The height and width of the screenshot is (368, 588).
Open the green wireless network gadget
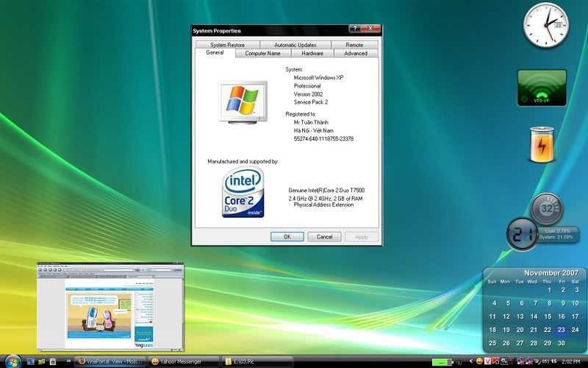[x=542, y=88]
